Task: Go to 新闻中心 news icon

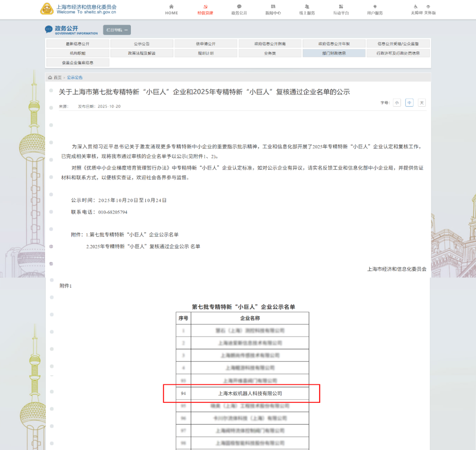Action: pos(273,7)
